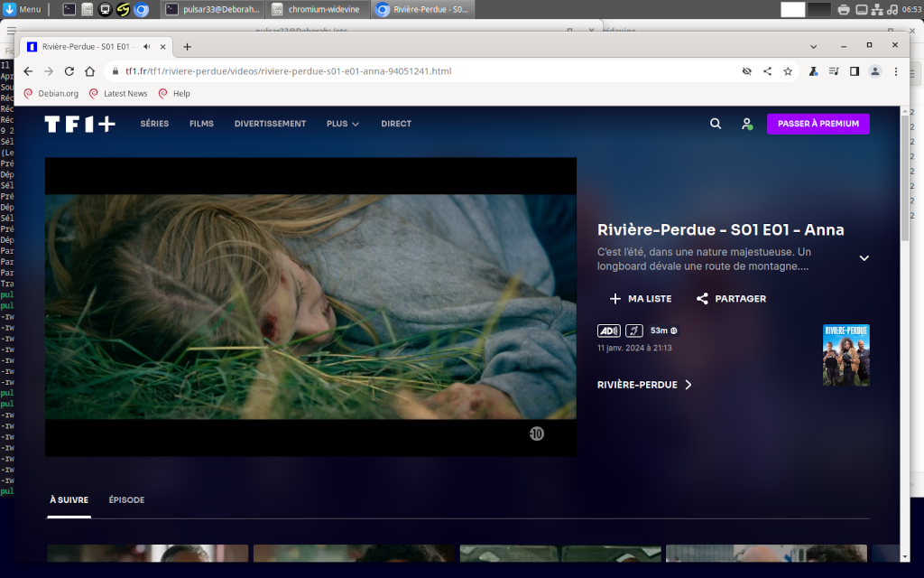The width and height of the screenshot is (924, 578).
Task: Open the SÉRIES menu item
Action: pyautogui.click(x=154, y=124)
